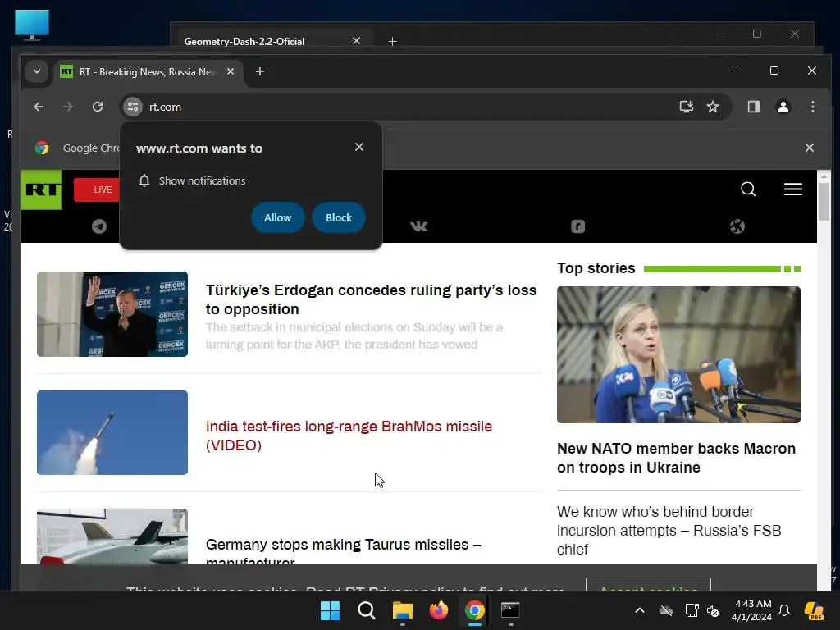Open RT site search

coord(748,189)
